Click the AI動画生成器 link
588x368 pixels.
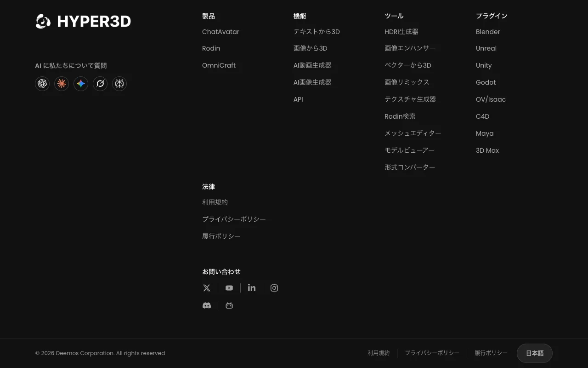pyautogui.click(x=312, y=65)
